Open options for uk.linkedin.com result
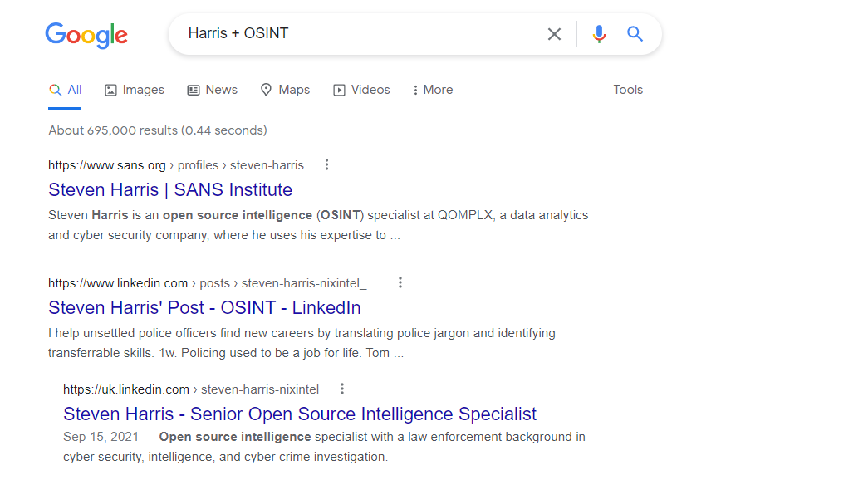 coord(342,389)
